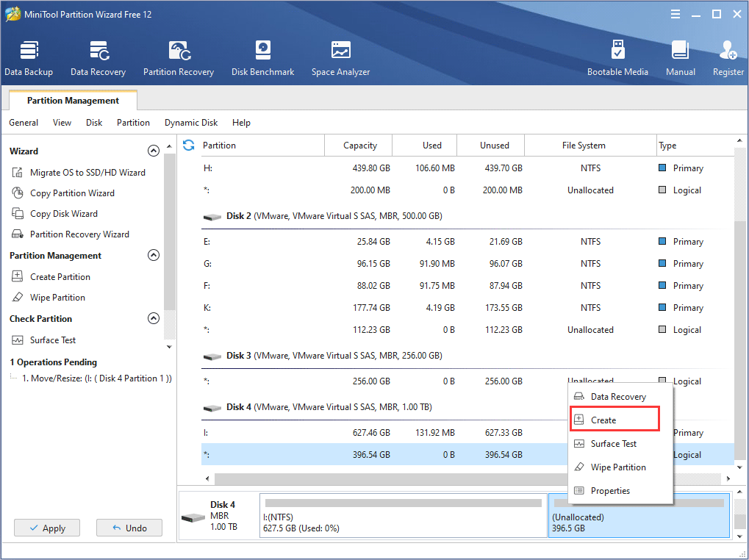749x560 pixels.
Task: Collapse the Wizard section
Action: tap(154, 151)
